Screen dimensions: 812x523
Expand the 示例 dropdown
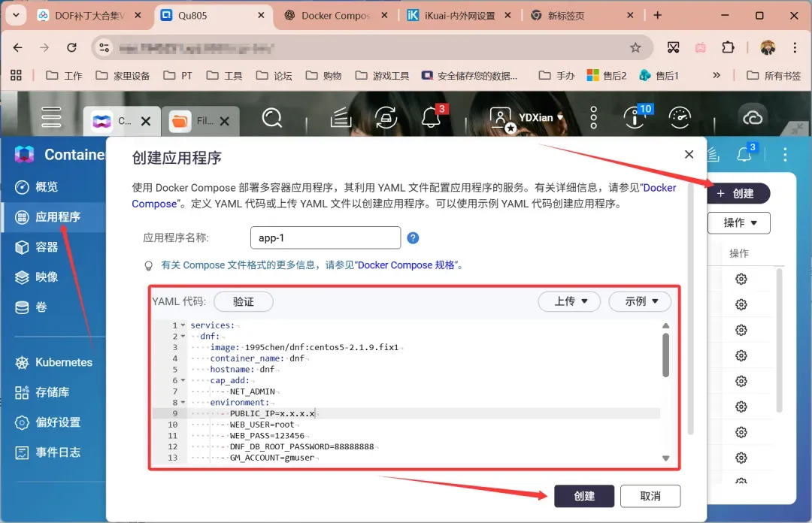[638, 301]
